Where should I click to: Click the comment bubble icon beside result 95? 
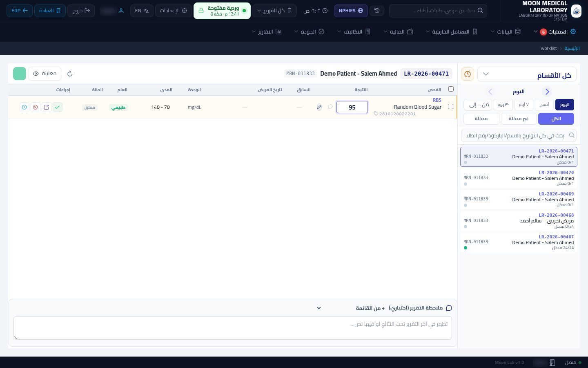pos(330,107)
